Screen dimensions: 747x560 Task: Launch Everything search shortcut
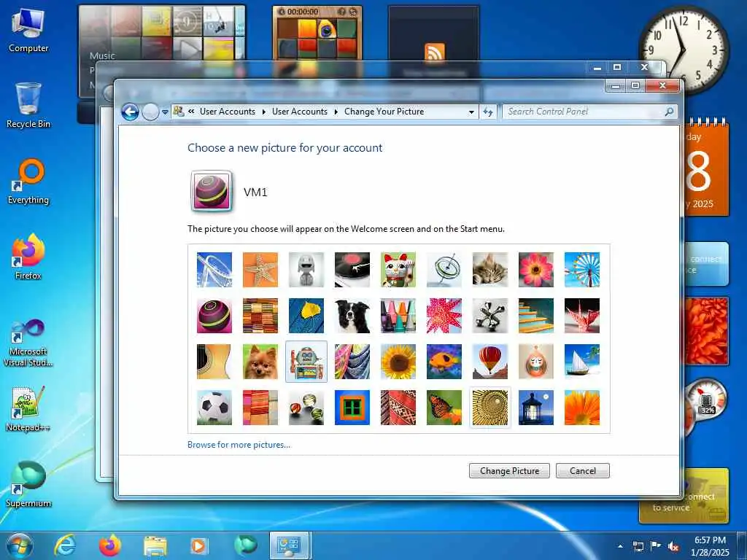(x=28, y=182)
